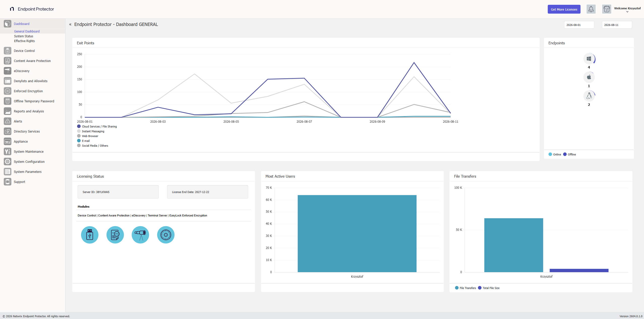Viewport: 644px width, 319px height.
Task: Click the Alerts triangle icon in sidebar
Action: click(8, 121)
